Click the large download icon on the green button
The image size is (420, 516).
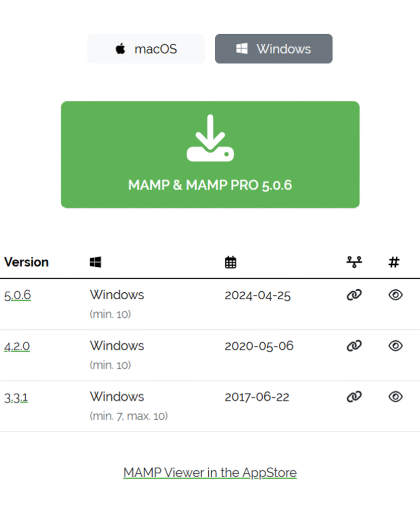click(210, 139)
